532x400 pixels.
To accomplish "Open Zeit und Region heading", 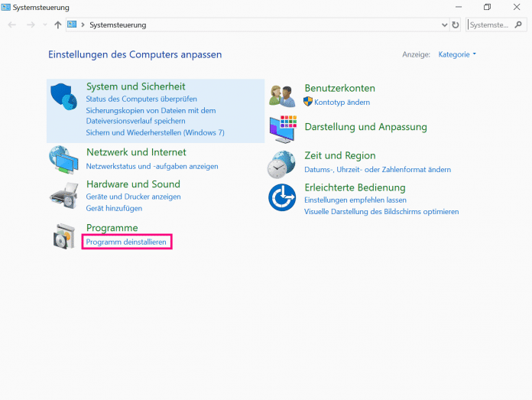I will click(340, 155).
